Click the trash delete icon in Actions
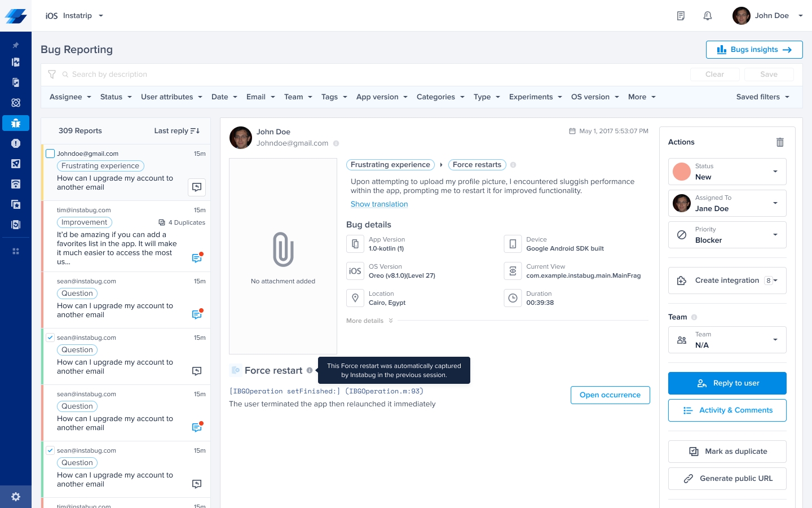The width and height of the screenshot is (812, 508). pyautogui.click(x=780, y=142)
